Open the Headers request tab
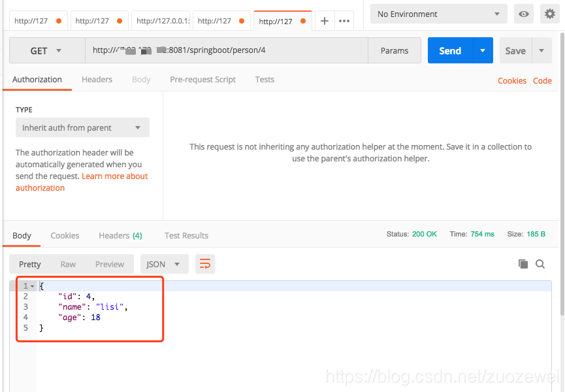The width and height of the screenshot is (565, 392). [x=97, y=79]
